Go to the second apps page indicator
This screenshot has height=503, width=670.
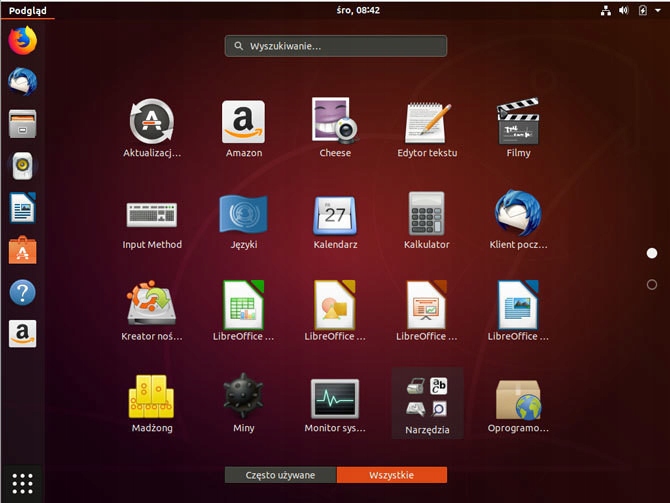point(652,284)
